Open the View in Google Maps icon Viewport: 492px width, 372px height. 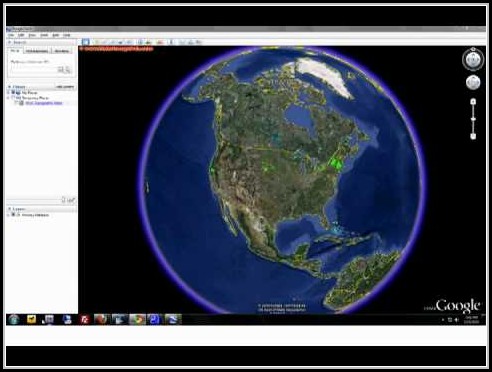pos(199,42)
